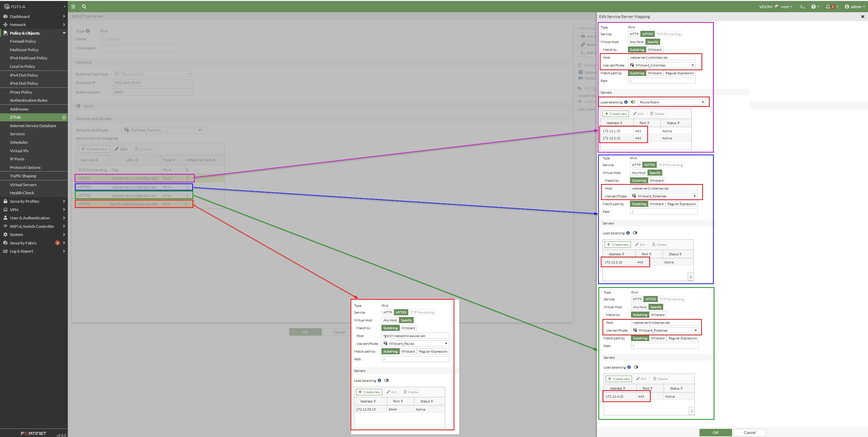
Task: Select Any Host in webserver2.robertao.lab panel
Action: point(639,173)
